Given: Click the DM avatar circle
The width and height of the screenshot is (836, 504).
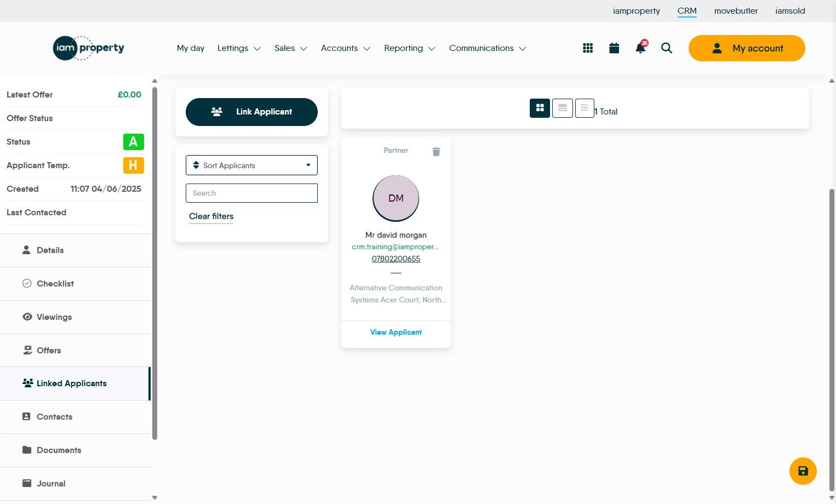Looking at the screenshot, I should click(x=396, y=198).
